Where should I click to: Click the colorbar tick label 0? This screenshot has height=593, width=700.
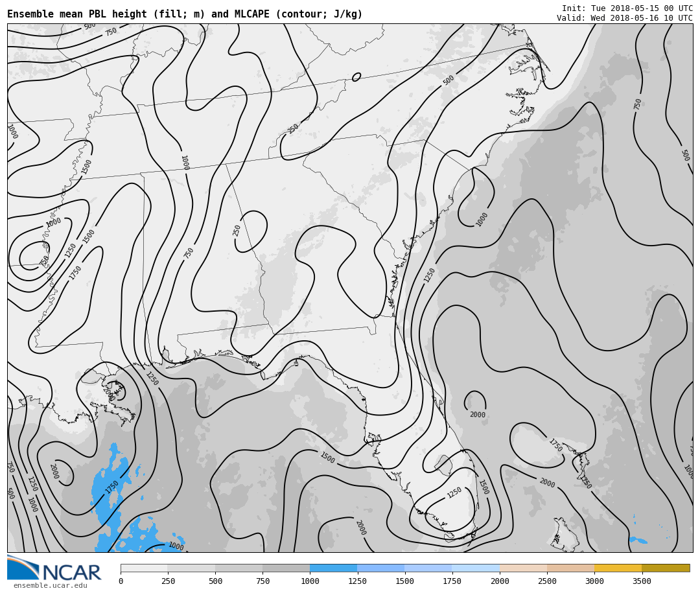tap(121, 581)
